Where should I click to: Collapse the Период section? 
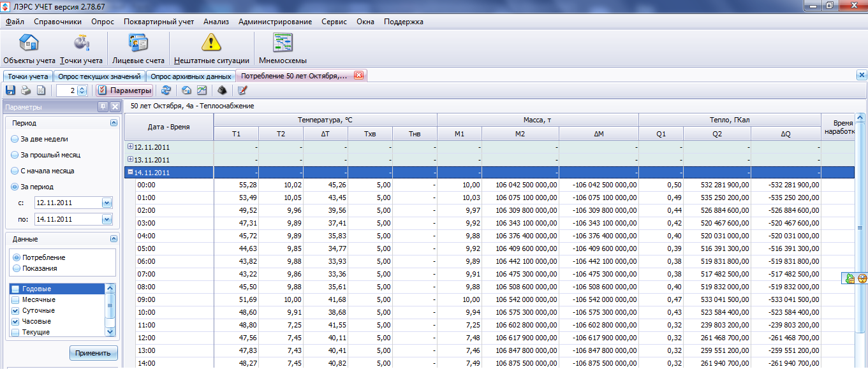[x=114, y=123]
